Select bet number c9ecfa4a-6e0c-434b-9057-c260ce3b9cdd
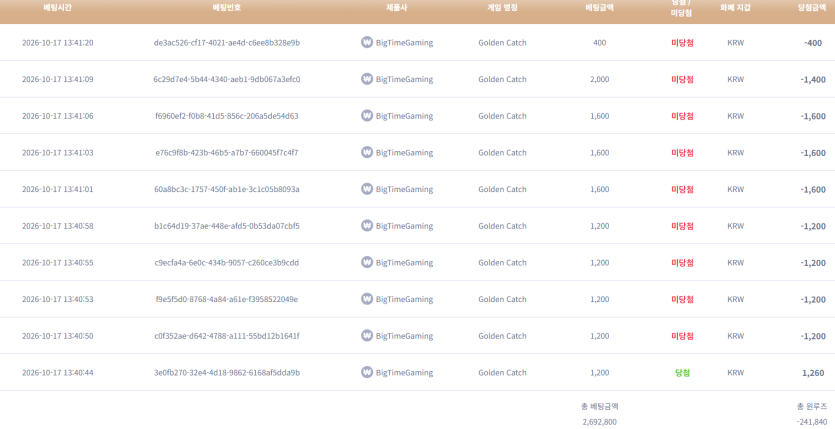 [x=227, y=262]
